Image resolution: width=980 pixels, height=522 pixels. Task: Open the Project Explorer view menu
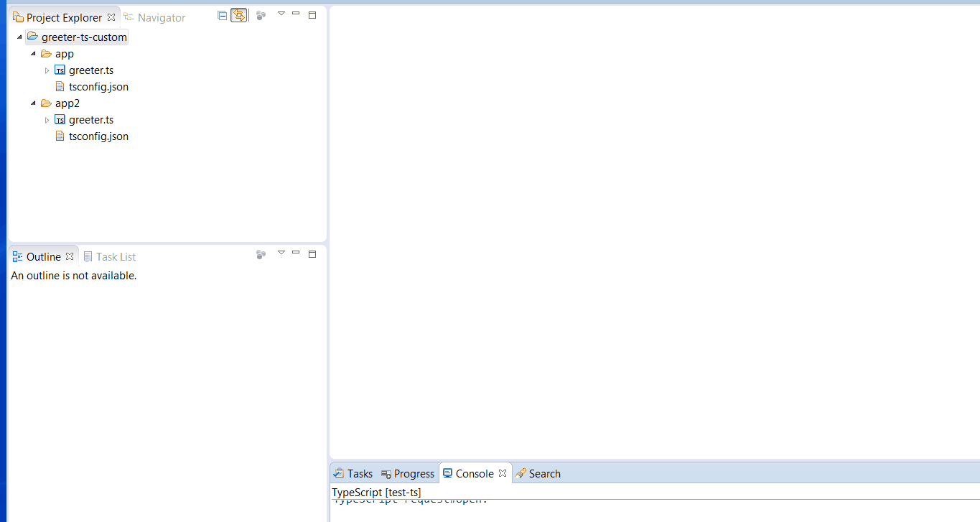(x=281, y=13)
